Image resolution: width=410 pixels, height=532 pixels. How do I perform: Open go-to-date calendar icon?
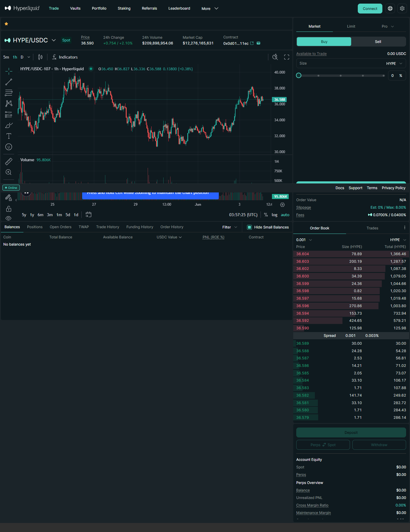point(89,215)
